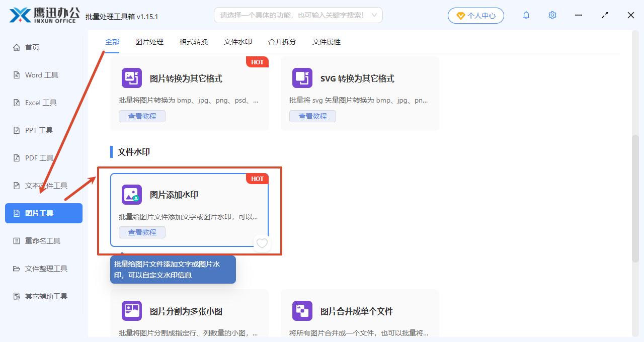Switch to the 图片处理 tab

click(x=149, y=42)
